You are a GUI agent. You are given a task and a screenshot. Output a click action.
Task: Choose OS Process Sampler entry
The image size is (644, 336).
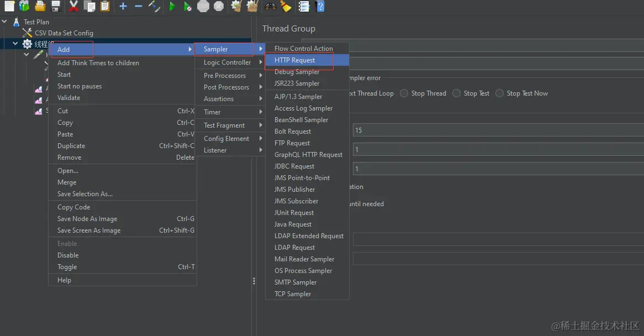point(307,271)
